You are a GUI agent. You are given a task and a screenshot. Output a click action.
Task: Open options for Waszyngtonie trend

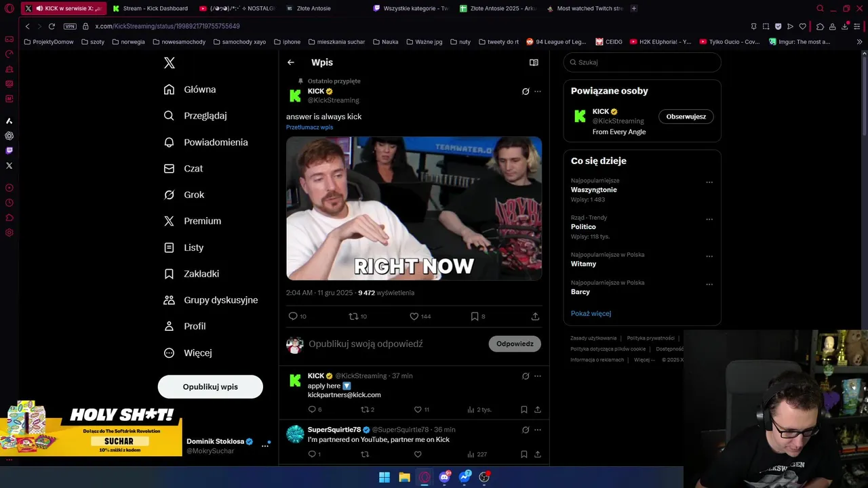click(x=709, y=182)
